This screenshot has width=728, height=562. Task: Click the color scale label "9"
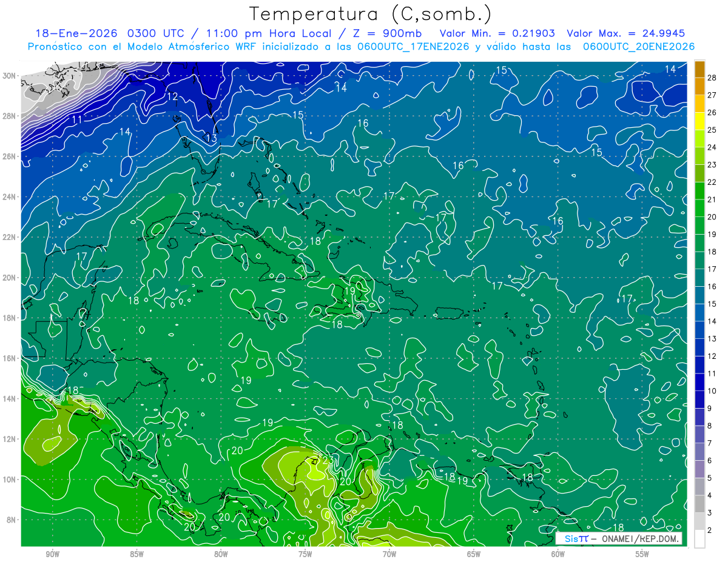coord(710,409)
